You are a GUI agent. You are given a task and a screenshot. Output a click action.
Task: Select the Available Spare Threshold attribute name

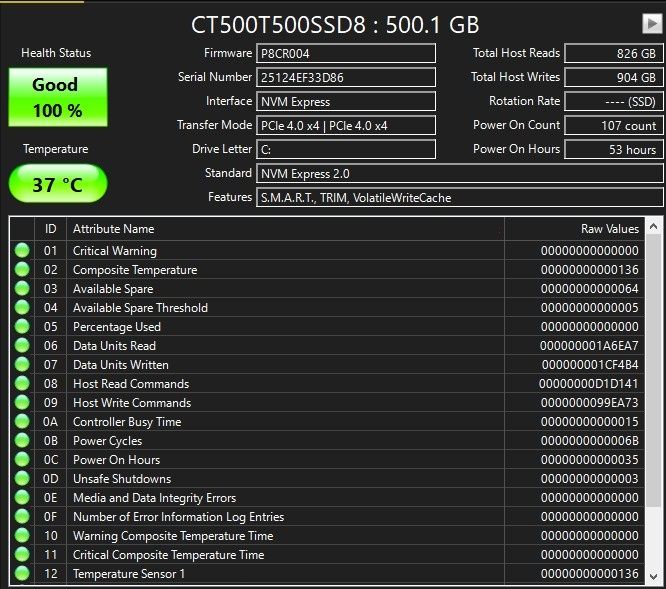click(x=141, y=308)
